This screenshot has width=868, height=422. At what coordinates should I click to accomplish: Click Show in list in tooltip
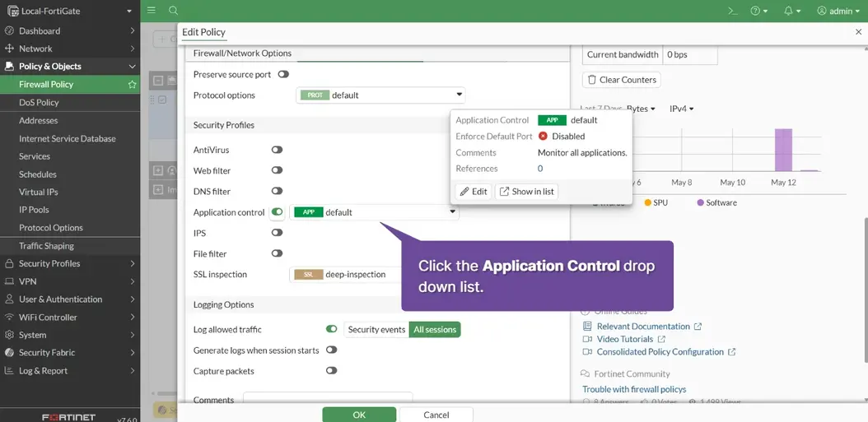tap(526, 192)
